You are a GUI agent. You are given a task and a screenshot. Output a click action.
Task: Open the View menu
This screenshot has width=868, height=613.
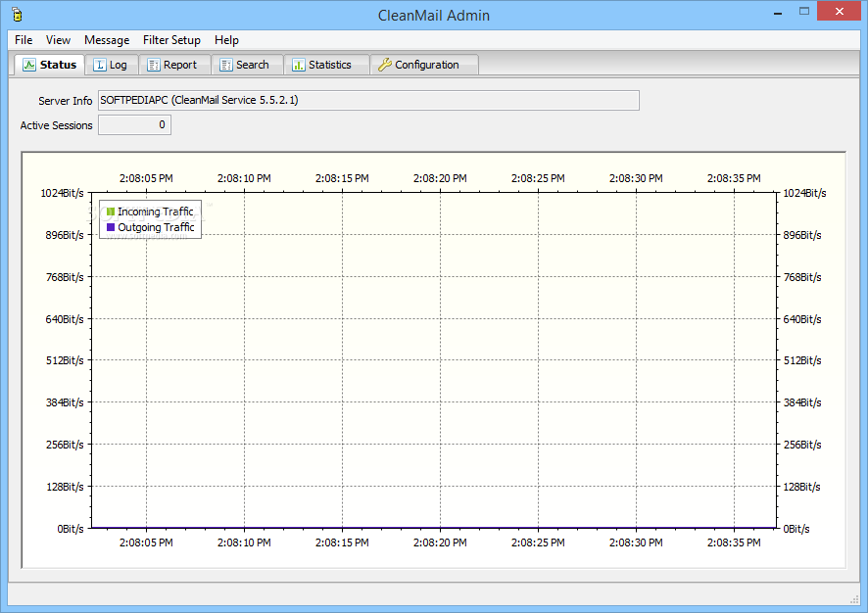(x=58, y=40)
